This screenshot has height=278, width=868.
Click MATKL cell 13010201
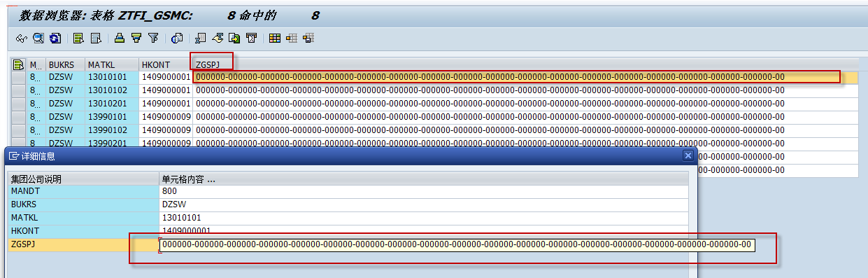click(112, 104)
